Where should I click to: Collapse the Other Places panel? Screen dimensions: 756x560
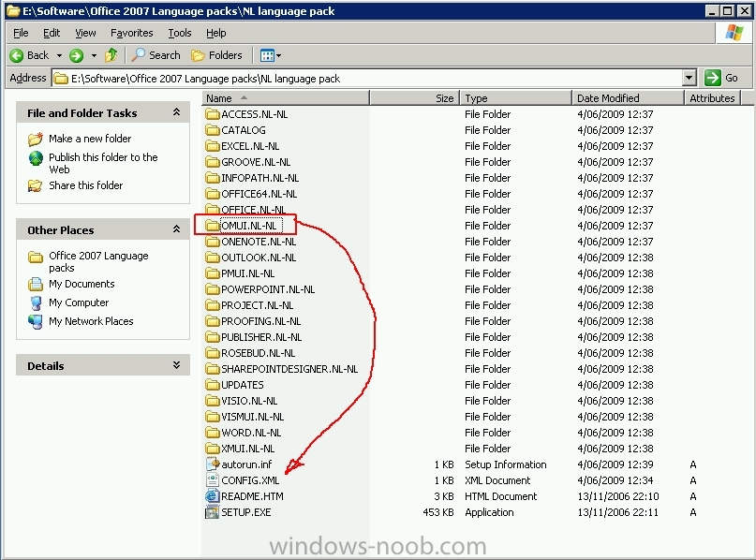coord(176,229)
